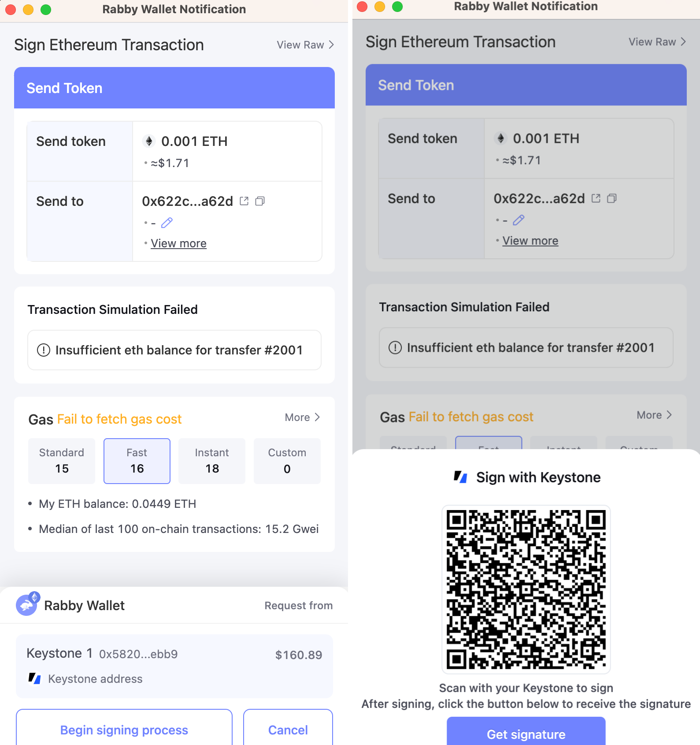The height and width of the screenshot is (745, 700).
Task: Select the Fast gas option
Action: tap(137, 461)
